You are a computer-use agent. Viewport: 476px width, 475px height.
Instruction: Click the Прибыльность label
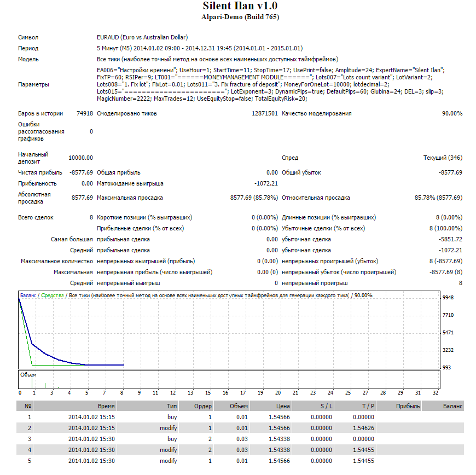[37, 183]
